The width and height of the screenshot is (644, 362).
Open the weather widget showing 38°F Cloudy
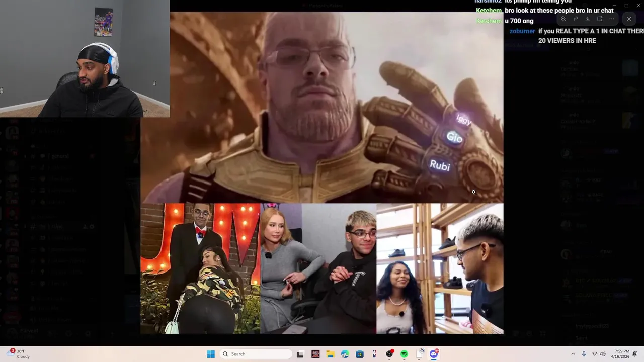(18, 354)
